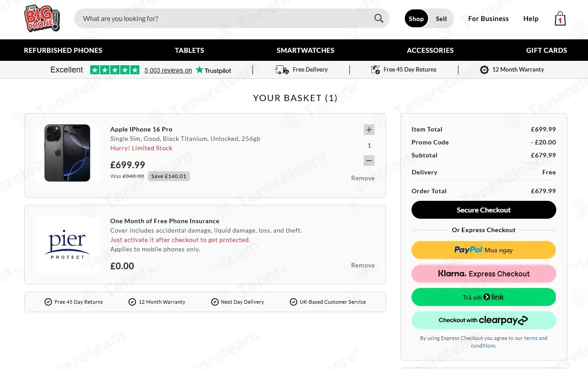Click the Subtotal '£679.99' value

coord(543,155)
